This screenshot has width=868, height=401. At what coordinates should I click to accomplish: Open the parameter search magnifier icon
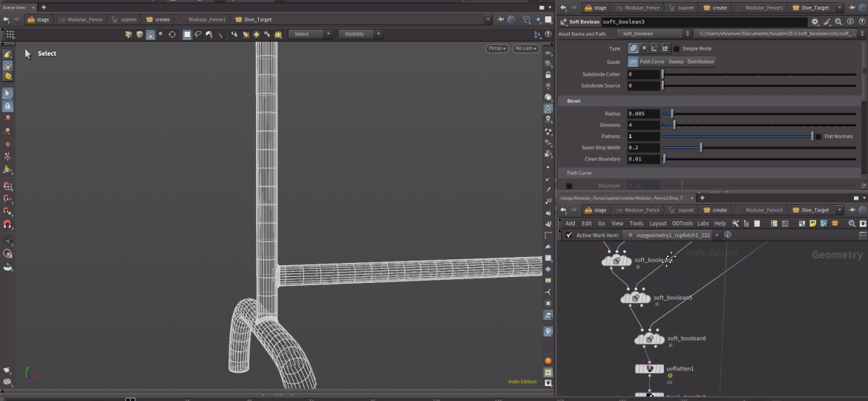[838, 22]
